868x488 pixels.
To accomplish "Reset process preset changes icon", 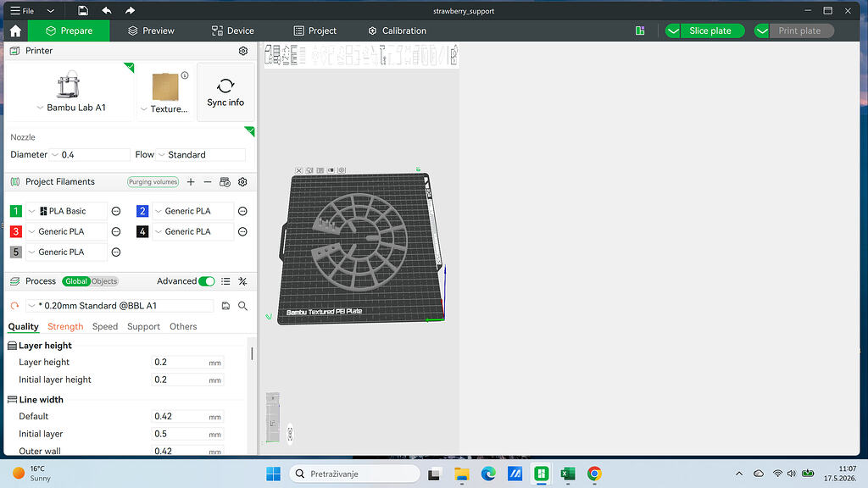I will point(15,305).
